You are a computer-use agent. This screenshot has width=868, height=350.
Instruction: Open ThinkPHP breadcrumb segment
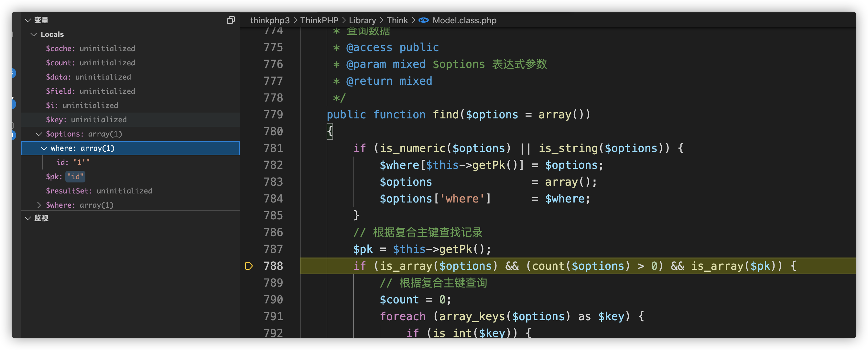[x=319, y=20]
